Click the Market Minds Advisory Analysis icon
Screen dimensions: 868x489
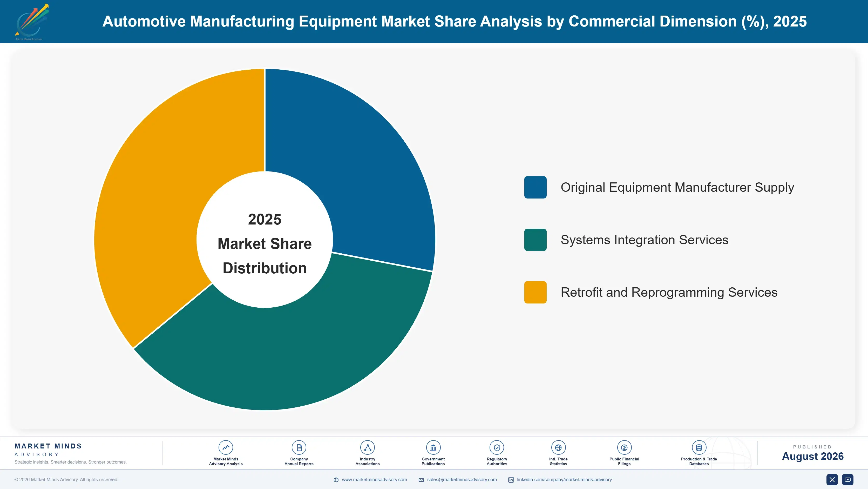[x=226, y=447]
